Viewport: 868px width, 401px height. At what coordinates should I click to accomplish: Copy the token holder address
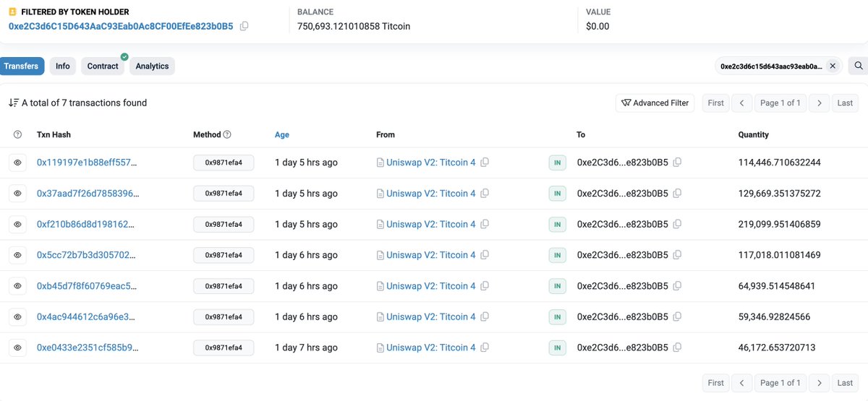[244, 26]
